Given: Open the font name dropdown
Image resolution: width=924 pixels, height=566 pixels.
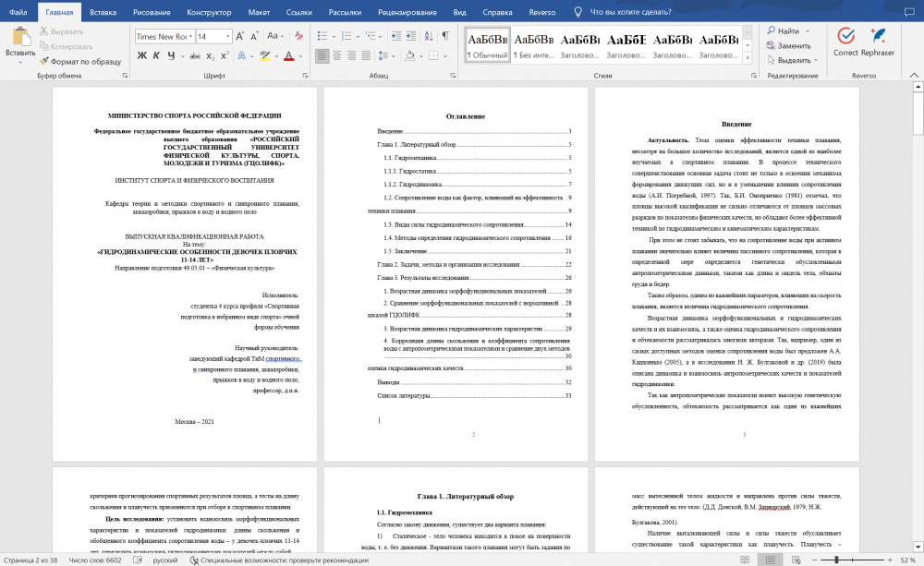Looking at the screenshot, I should [x=191, y=37].
